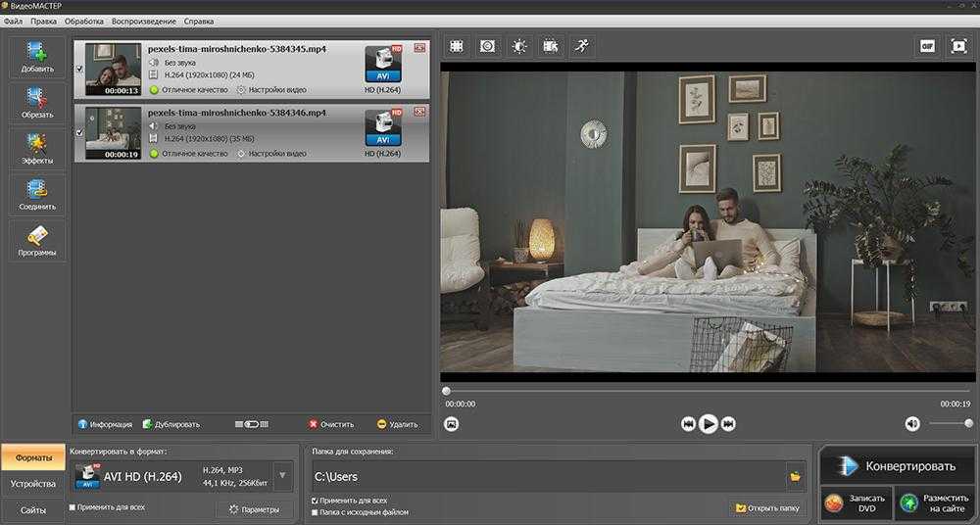
Task: Expand the AVI HD format dropdown arrow
Action: click(282, 477)
